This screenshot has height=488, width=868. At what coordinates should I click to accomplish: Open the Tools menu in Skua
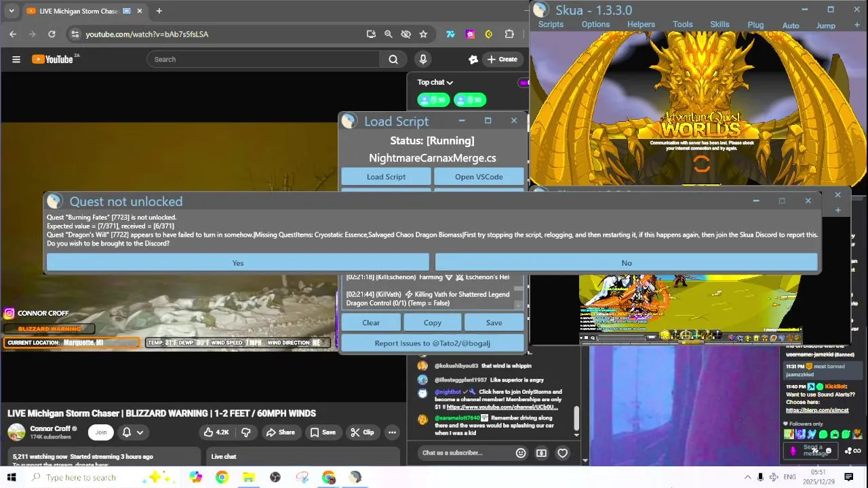click(683, 24)
